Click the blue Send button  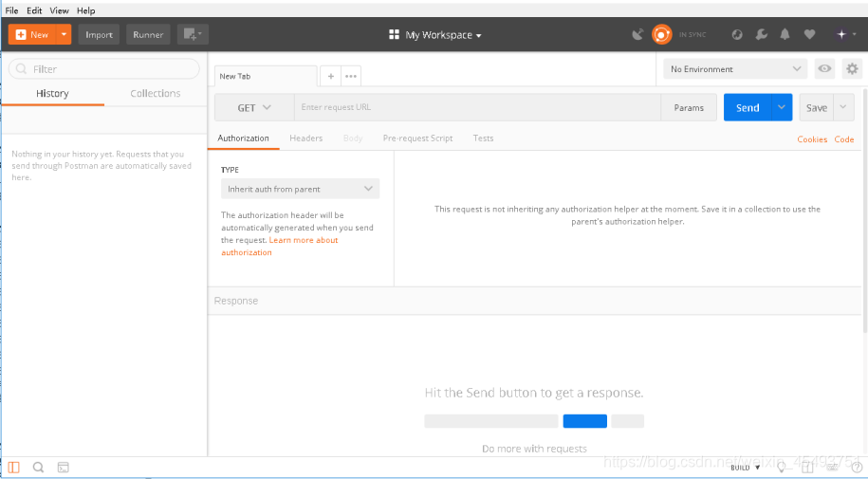(x=748, y=107)
